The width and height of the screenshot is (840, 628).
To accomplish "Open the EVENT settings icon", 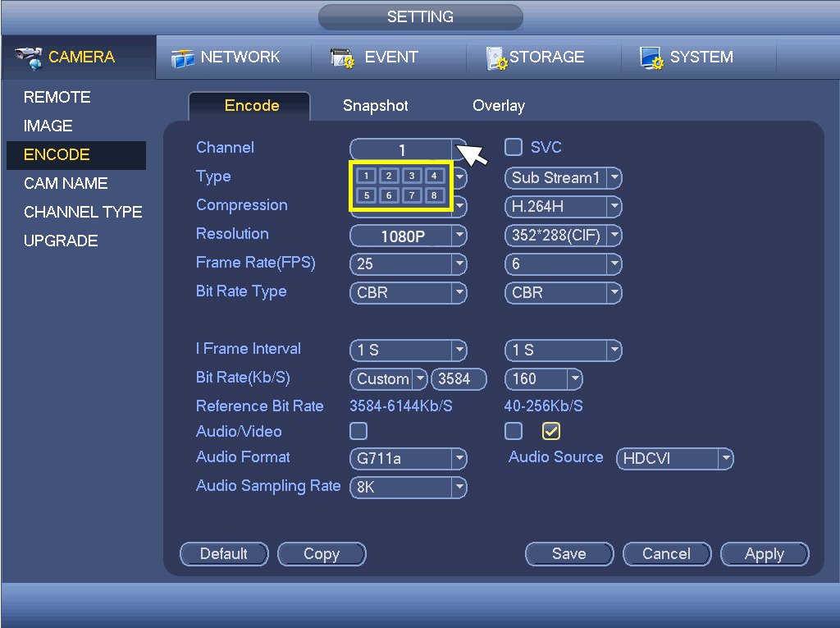I will 341,57.
